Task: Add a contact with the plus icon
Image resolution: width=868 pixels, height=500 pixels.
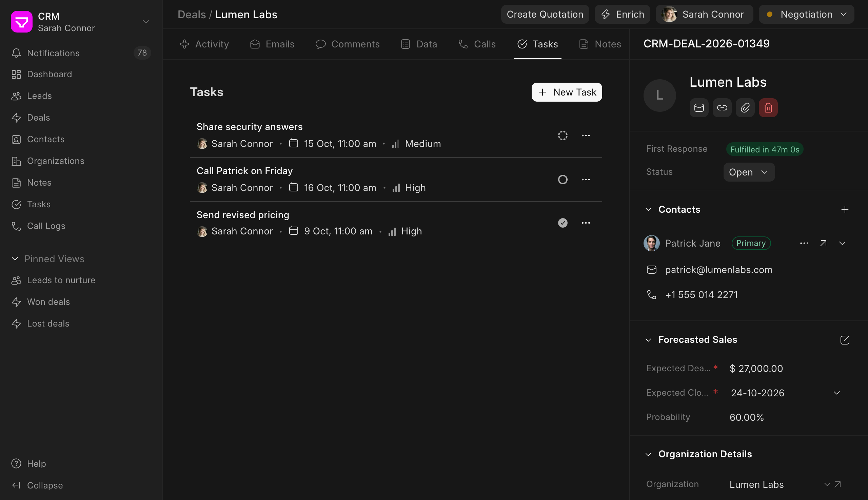Action: (x=845, y=209)
